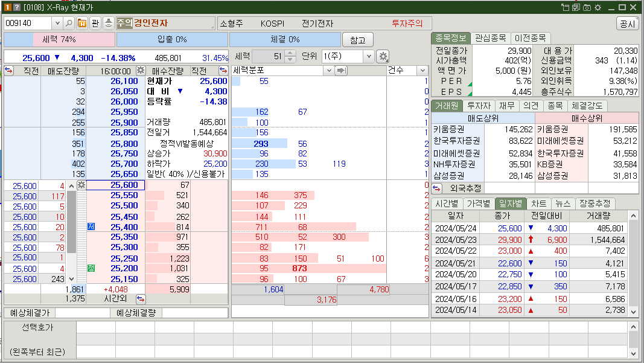Click the 관 watchlist button
This screenshot has height=363, width=644.
coord(95,24)
